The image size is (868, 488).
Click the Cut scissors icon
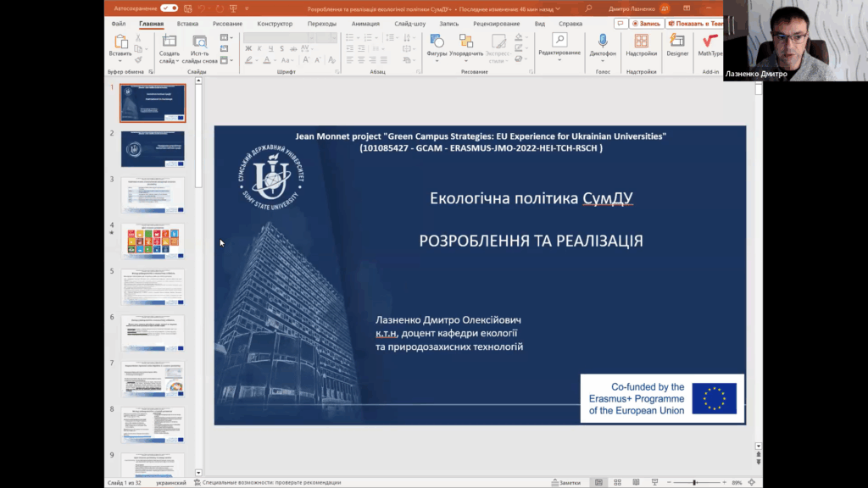pyautogui.click(x=138, y=38)
